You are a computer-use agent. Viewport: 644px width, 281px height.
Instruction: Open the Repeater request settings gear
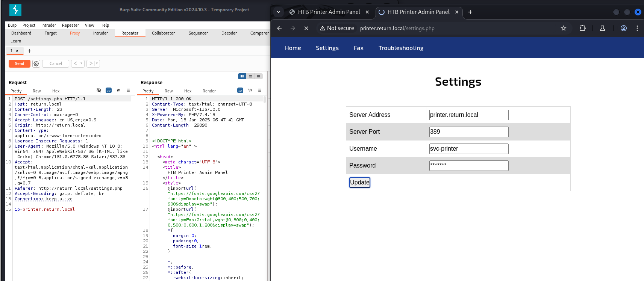36,64
